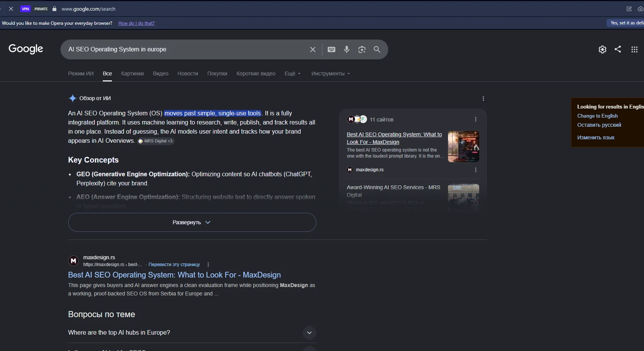The image size is (644, 351).
Task: Click Перевести эту страницу link
Action: (174, 265)
